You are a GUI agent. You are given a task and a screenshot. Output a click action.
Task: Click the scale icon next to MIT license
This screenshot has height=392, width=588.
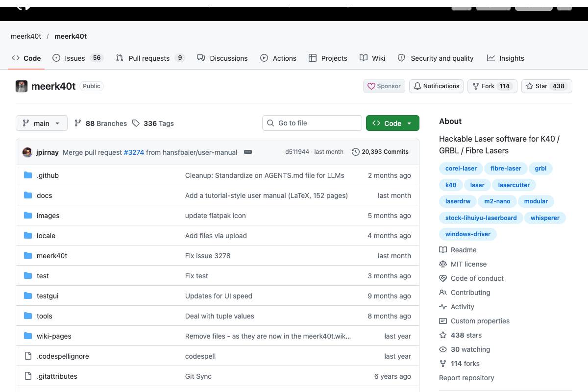[443, 264]
